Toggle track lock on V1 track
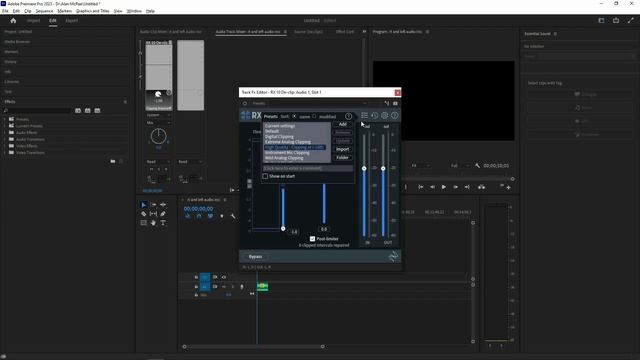Image resolution: width=640 pixels, height=360 pixels. coord(196,277)
